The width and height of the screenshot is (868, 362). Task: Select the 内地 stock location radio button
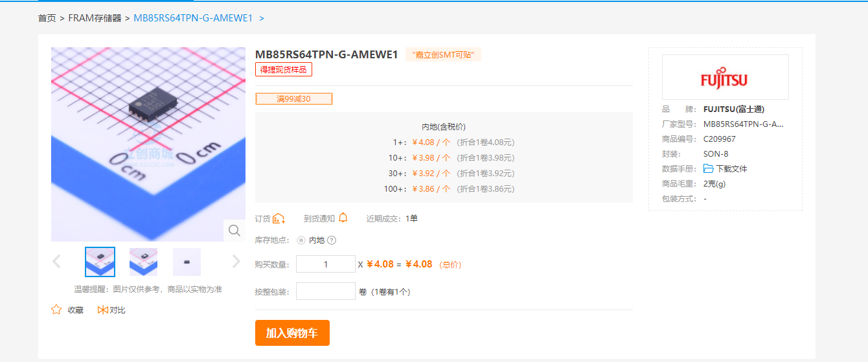click(301, 240)
